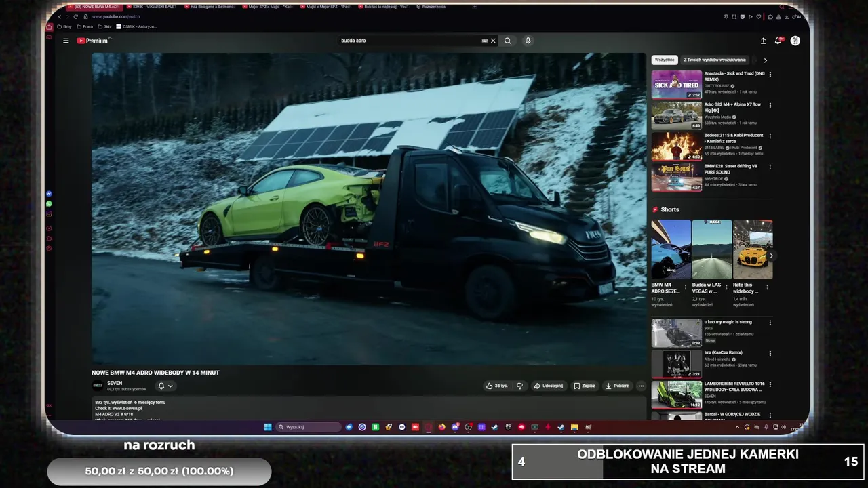Image resolution: width=868 pixels, height=488 pixels.
Task: Open LAMBORGHINI REVUELTO 1016 WIDE BODY video title
Action: tap(734, 386)
